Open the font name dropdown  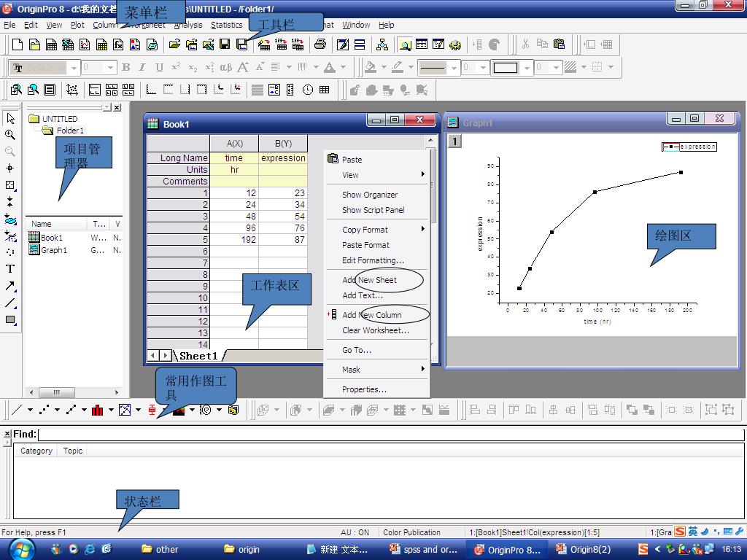click(74, 68)
